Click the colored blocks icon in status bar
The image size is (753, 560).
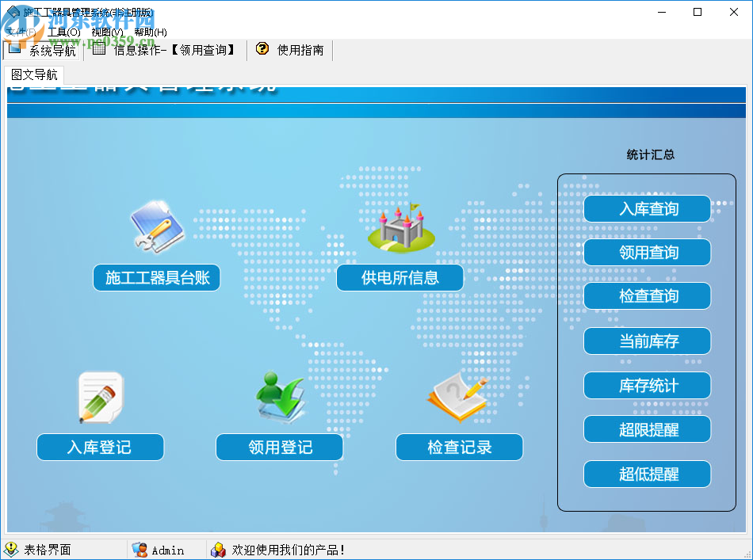[x=219, y=550]
